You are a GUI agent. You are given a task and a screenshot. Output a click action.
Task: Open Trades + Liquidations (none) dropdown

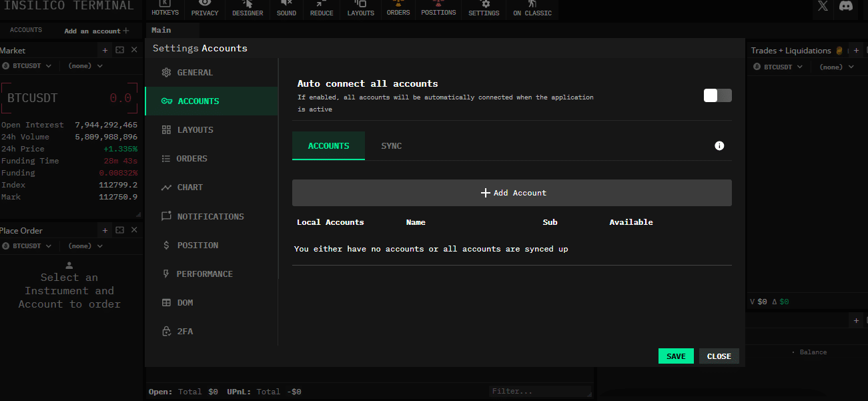(837, 67)
